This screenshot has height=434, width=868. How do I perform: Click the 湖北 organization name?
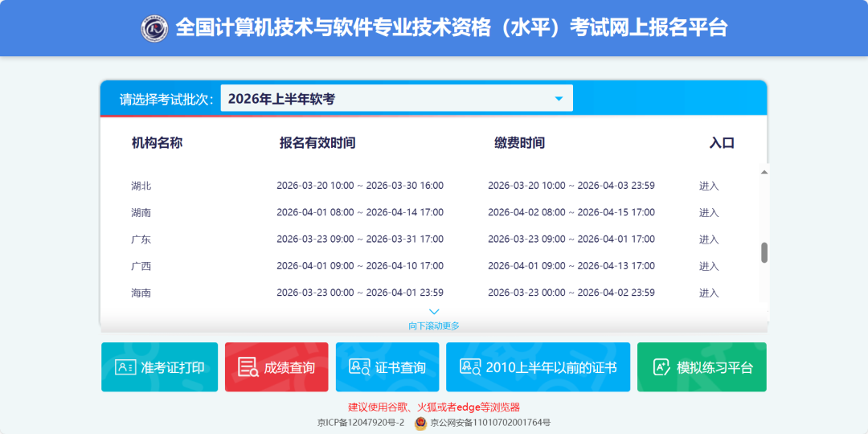tap(141, 186)
